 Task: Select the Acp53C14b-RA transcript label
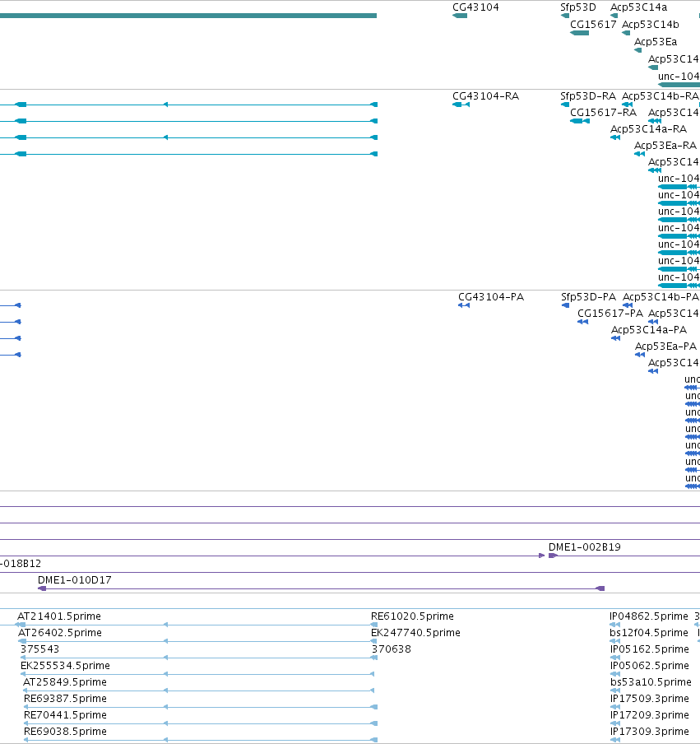(661, 95)
